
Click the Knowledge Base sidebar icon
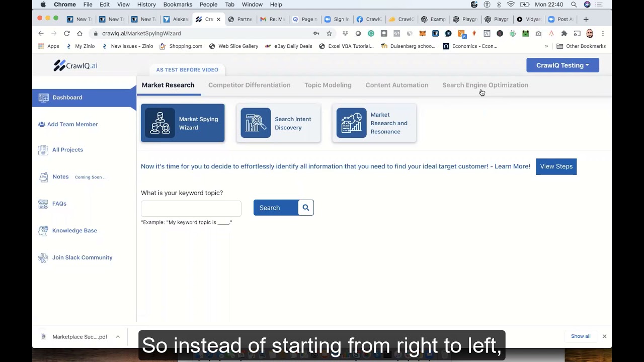coord(43,231)
